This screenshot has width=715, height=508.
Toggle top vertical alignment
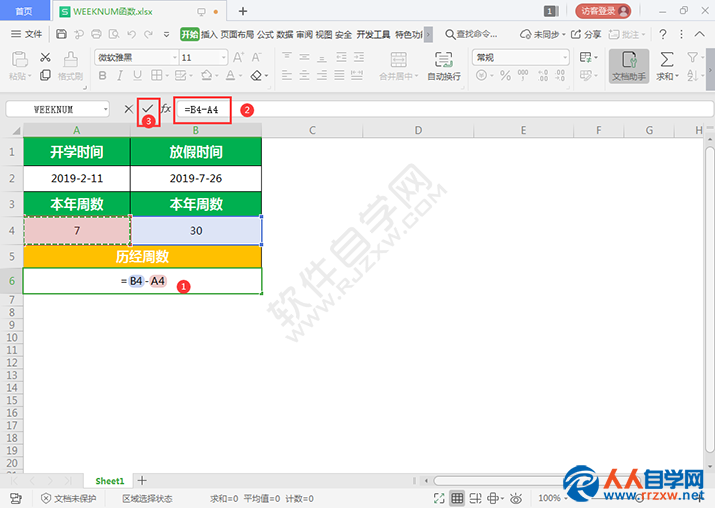pos(287,57)
